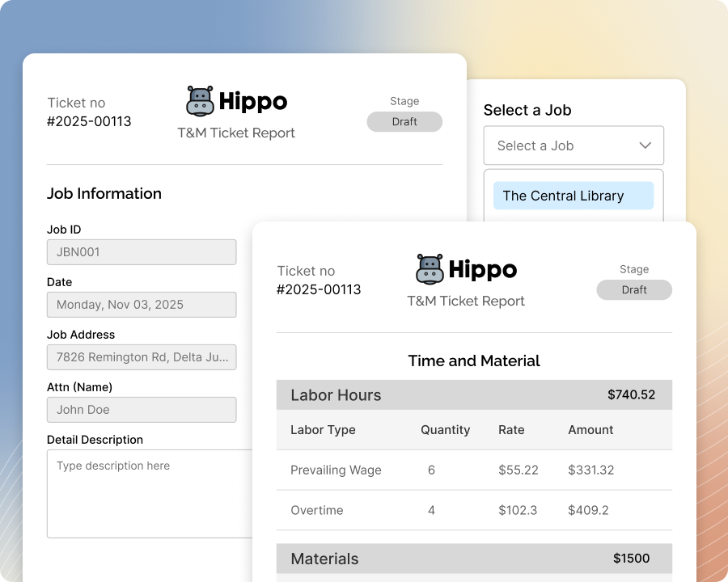Image resolution: width=728 pixels, height=582 pixels.
Task: Click the T&M Ticket Report title on the front ticket
Action: pyautogui.click(x=466, y=301)
